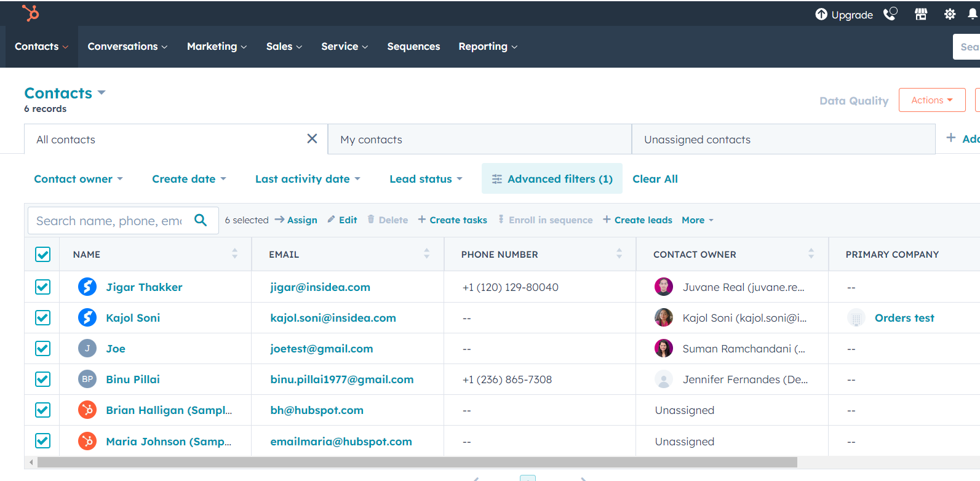Screen dimensions: 980x481
Task: Click Create tasks bulk action
Action: [452, 220]
